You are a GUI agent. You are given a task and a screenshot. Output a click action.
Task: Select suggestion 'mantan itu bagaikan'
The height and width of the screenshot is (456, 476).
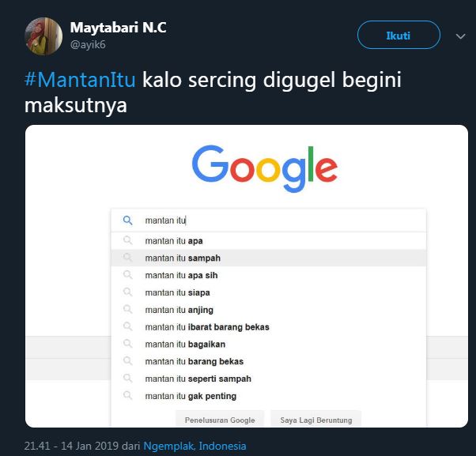pos(185,345)
